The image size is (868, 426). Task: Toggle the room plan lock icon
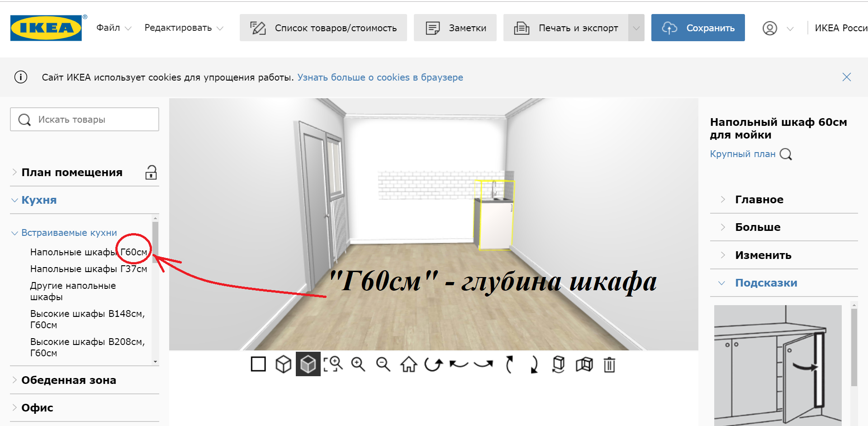(151, 172)
